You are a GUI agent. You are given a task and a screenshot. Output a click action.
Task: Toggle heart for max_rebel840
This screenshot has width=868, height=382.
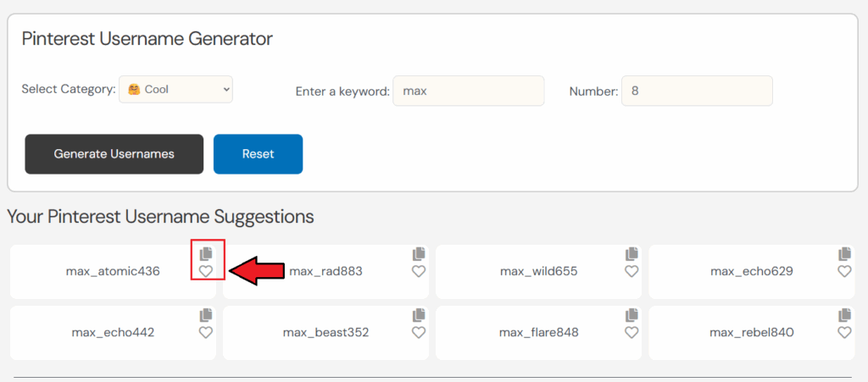click(844, 332)
